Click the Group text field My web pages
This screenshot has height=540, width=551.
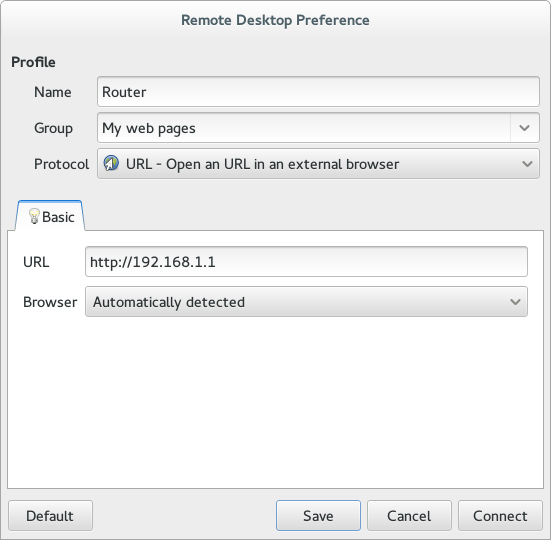(x=304, y=128)
